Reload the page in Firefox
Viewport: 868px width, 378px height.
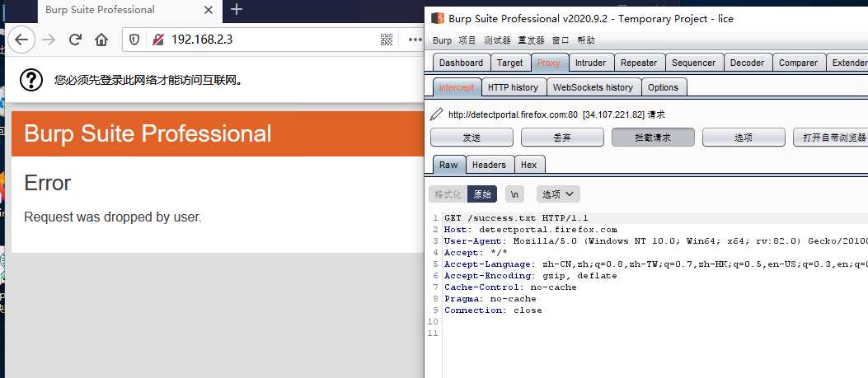[x=75, y=40]
